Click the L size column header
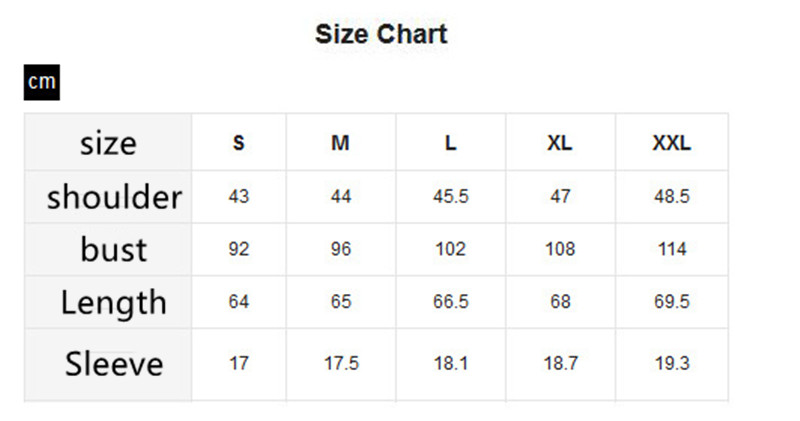The image size is (800, 421). click(451, 143)
